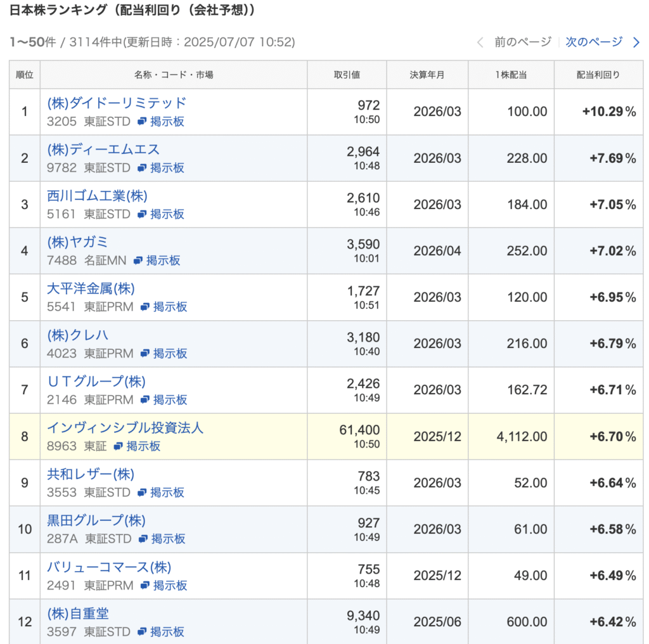Open 掲示板 text link for ヤガミ
The width and height of the screenshot is (649, 644).
point(164,261)
